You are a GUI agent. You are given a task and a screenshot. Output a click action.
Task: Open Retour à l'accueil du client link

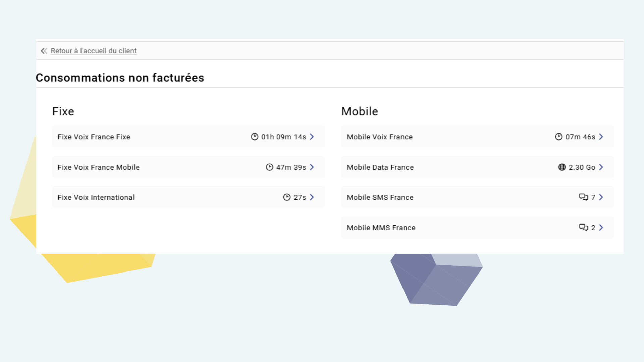(94, 51)
